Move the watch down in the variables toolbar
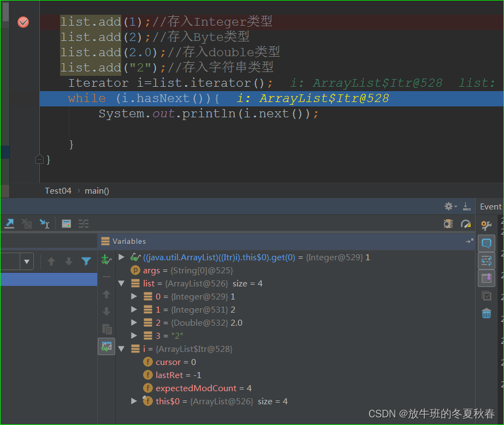504x425 pixels. click(x=106, y=312)
